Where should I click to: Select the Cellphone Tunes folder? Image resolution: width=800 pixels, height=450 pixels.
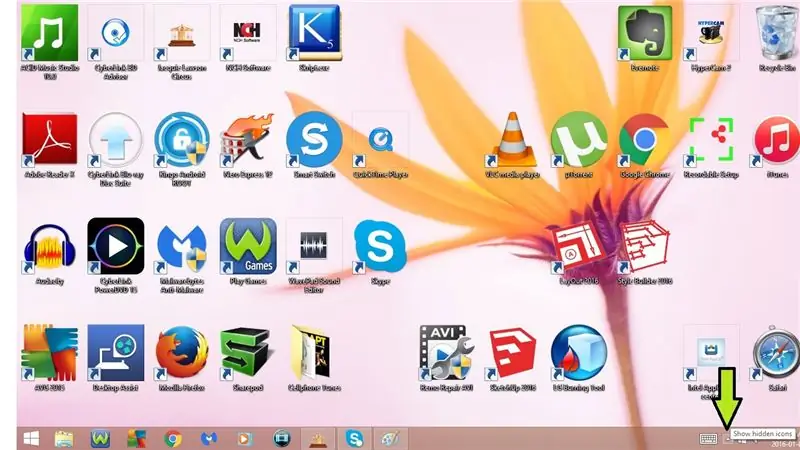(314, 354)
